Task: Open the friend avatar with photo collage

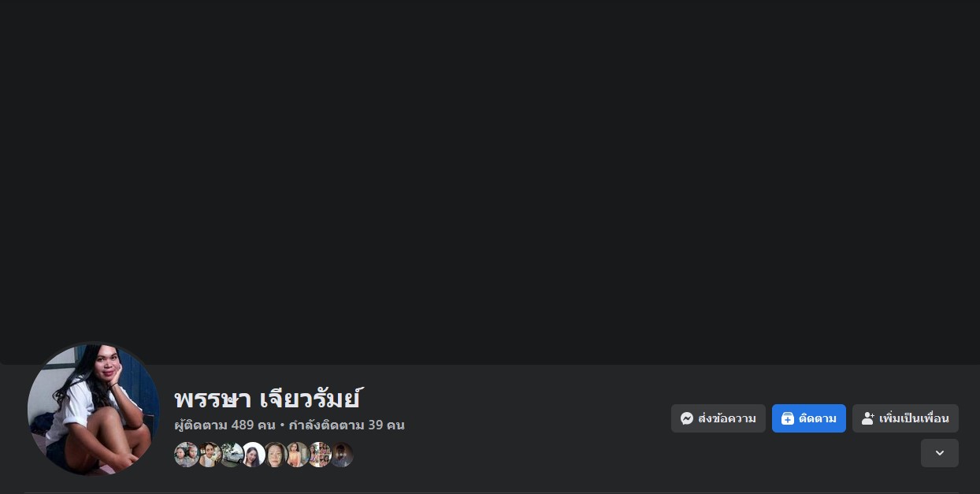Action: (x=319, y=455)
